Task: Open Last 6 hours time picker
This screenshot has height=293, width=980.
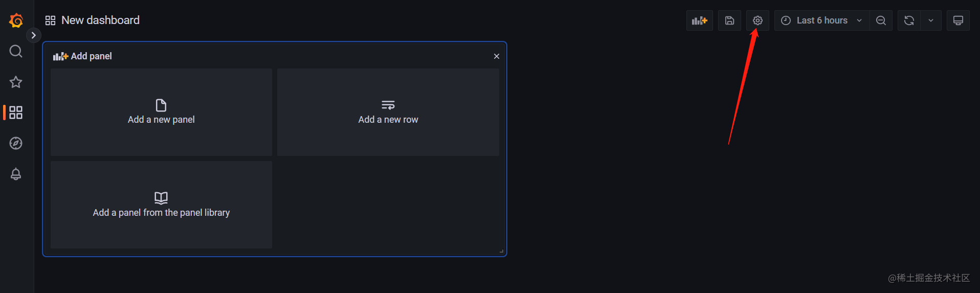Action: point(822,20)
